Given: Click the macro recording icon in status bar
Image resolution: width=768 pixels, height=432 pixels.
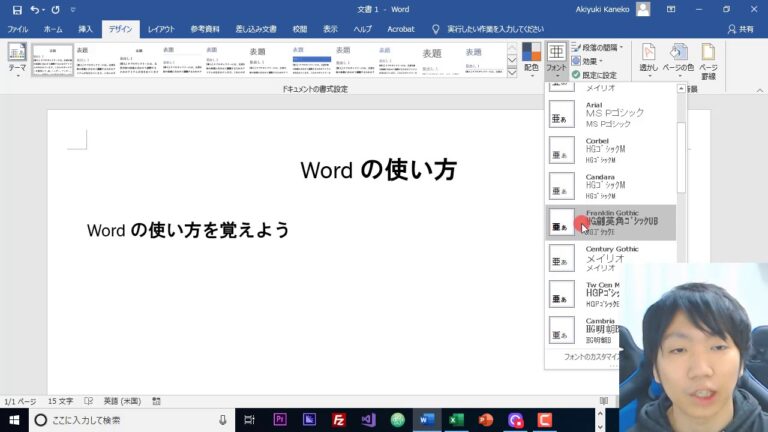Looking at the screenshot, I should click(156, 401).
